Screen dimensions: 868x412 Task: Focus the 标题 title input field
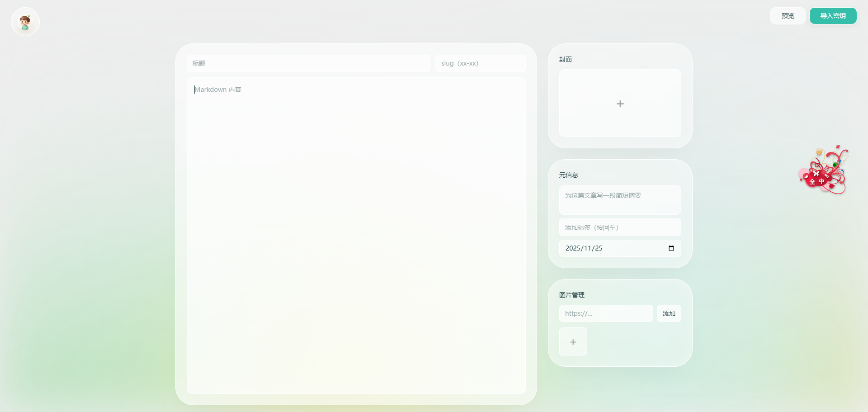pos(308,63)
